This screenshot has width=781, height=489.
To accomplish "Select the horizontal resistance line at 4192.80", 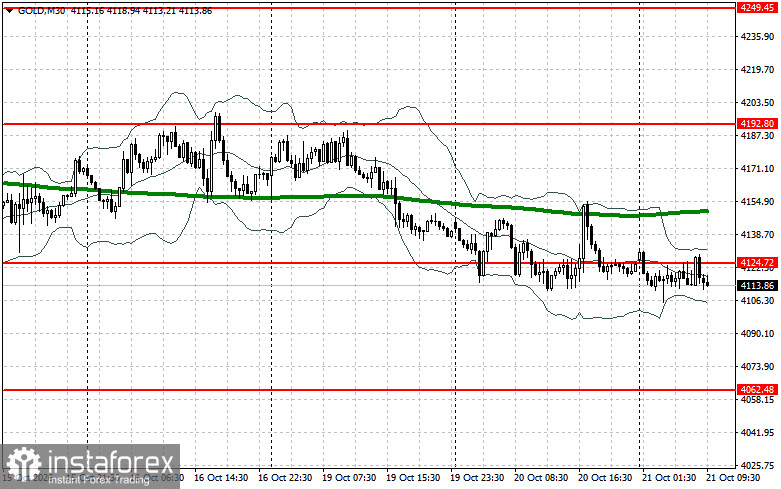I will coord(369,123).
